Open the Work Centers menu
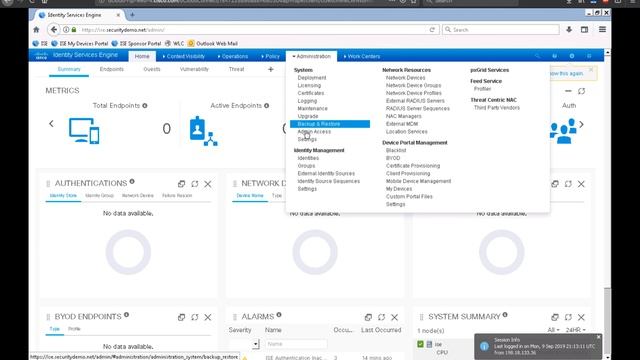 point(362,56)
